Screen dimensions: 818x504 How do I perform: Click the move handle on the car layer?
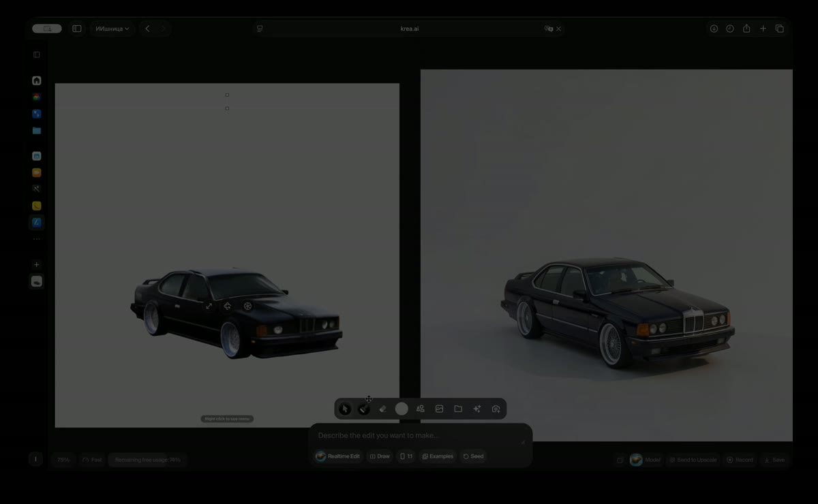pos(228,306)
